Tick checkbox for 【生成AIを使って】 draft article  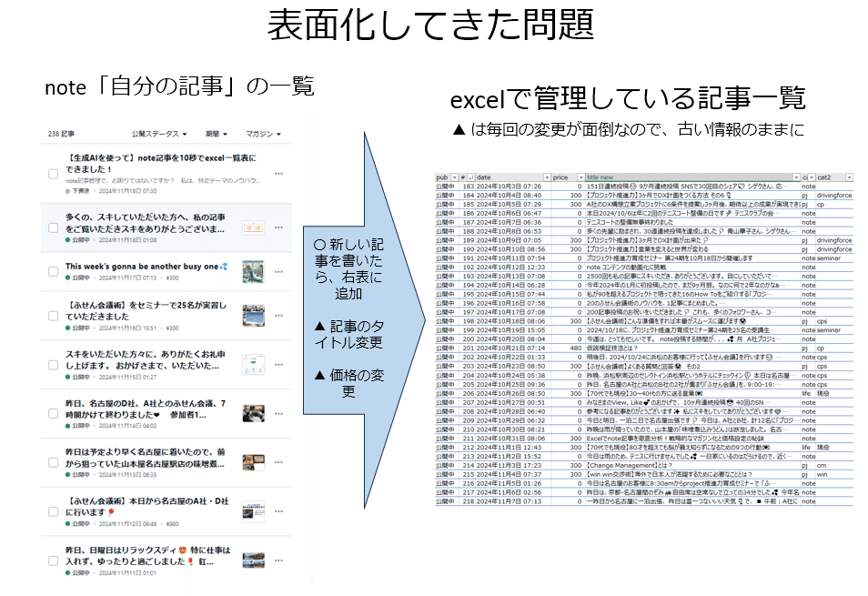[x=53, y=174]
